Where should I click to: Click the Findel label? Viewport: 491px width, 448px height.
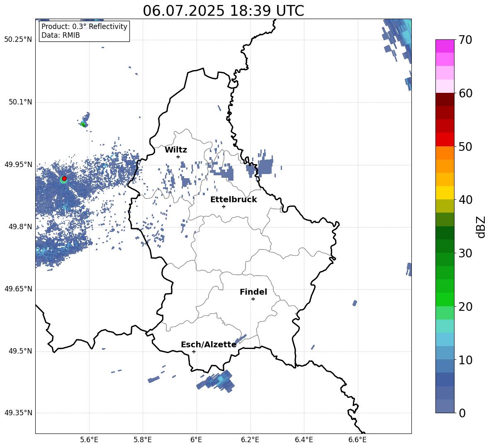point(253,292)
